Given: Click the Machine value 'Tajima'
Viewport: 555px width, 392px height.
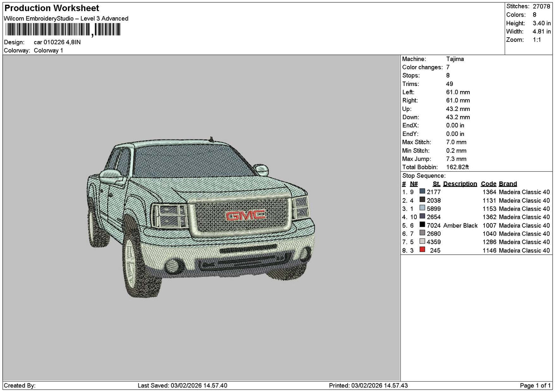Looking at the screenshot, I should click(455, 59).
